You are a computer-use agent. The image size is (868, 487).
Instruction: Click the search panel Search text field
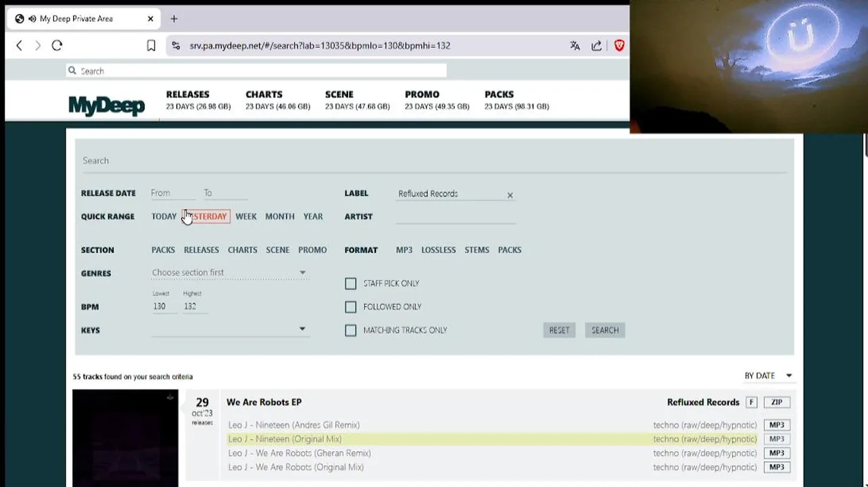pos(434,161)
